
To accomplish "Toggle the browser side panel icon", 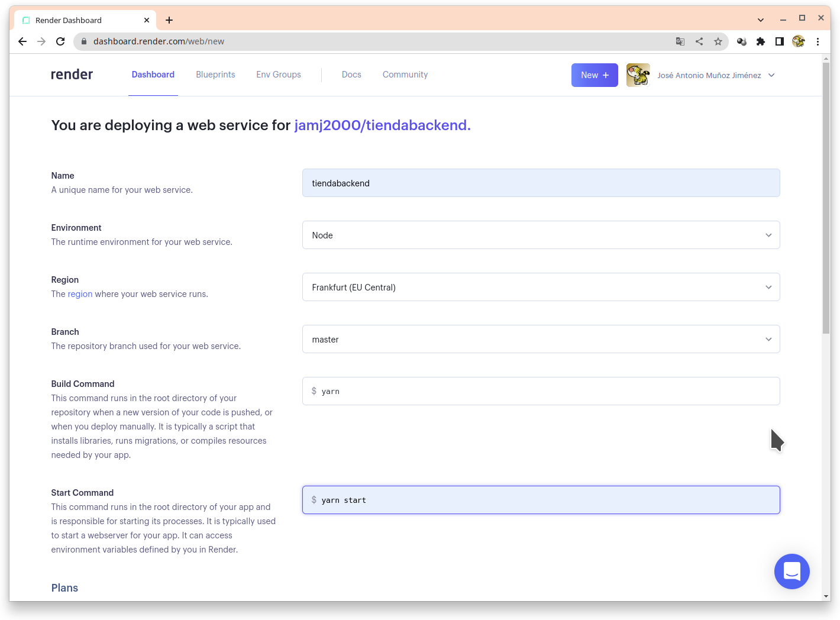I will click(x=780, y=41).
